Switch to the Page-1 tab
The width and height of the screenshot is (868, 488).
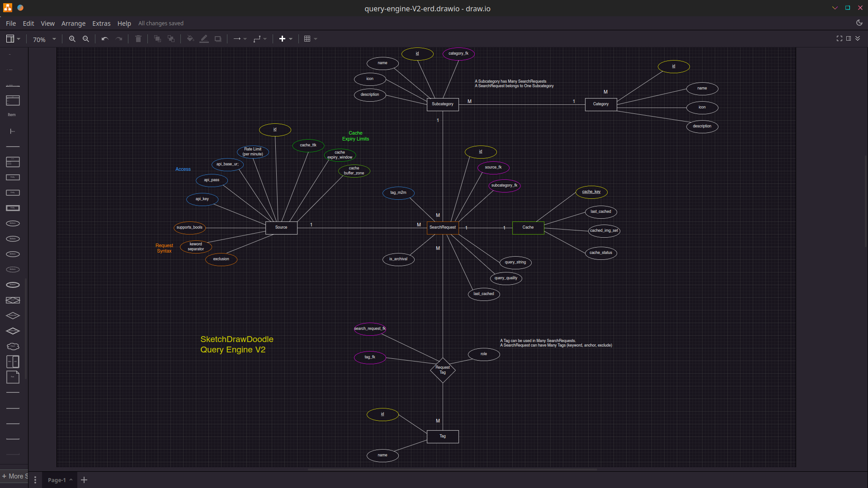coord(57,480)
